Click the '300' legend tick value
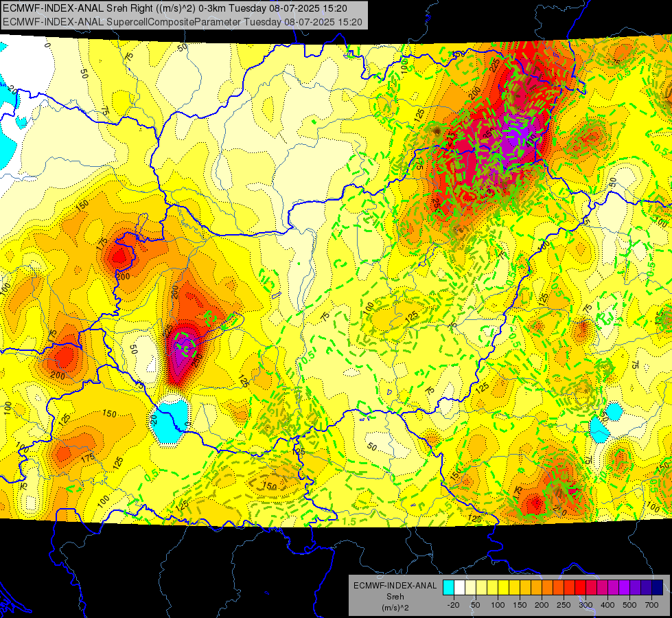 click(x=586, y=605)
